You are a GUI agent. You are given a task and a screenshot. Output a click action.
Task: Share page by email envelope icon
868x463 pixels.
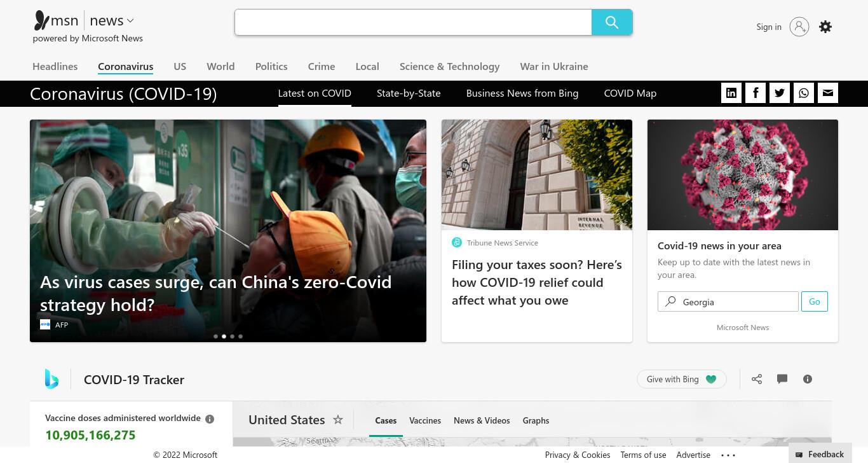(828, 93)
